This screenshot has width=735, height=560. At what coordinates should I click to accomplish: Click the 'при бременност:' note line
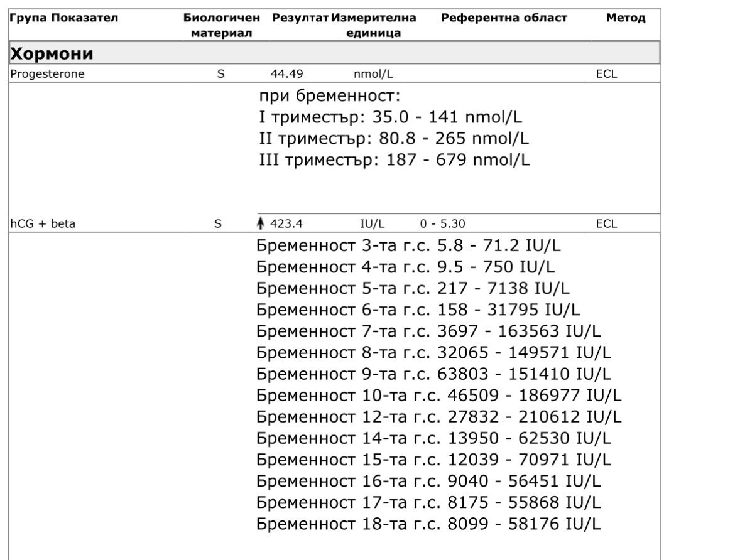click(329, 97)
